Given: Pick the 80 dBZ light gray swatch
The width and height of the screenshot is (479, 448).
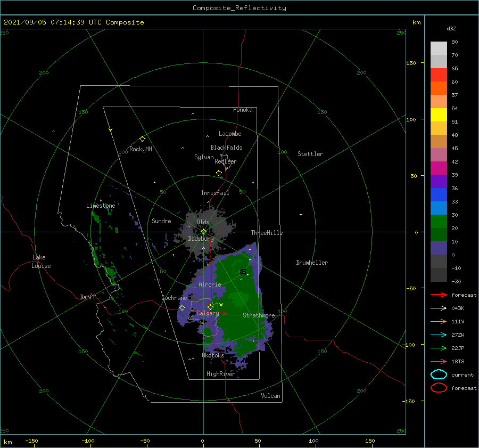Looking at the screenshot, I should tap(439, 48).
